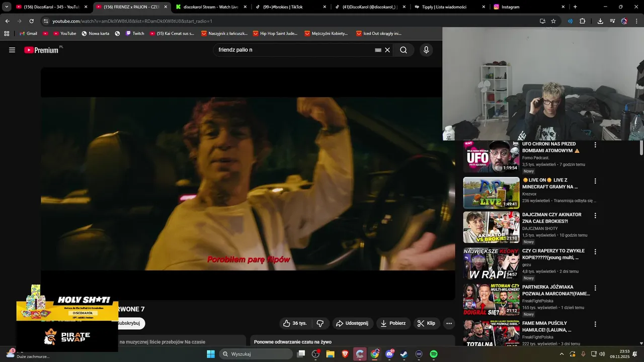The image size is (644, 362).
Task: Switch to Tipply Lista wiadomości tab
Action: tap(449, 7)
